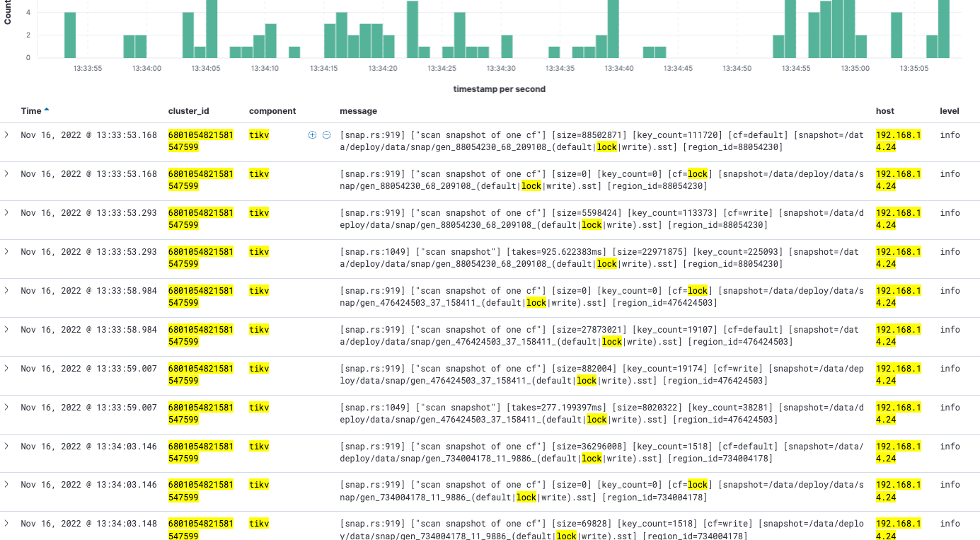
Task: Click the 13:34:00 x-axis tick label
Action: 146,68
